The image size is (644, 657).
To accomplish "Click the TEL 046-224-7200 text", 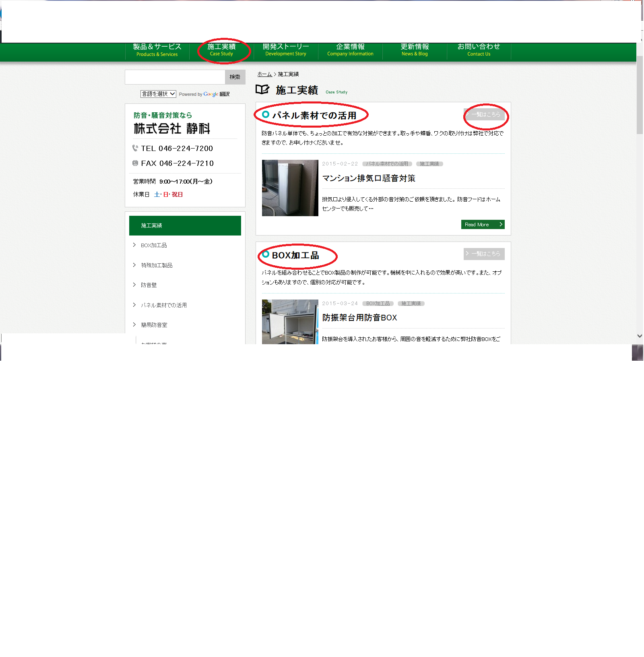I will coord(177,149).
